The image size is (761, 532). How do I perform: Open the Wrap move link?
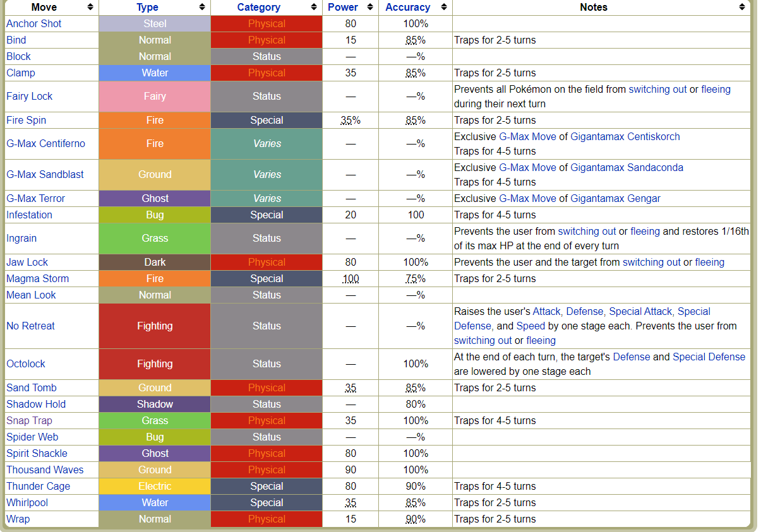click(18, 519)
